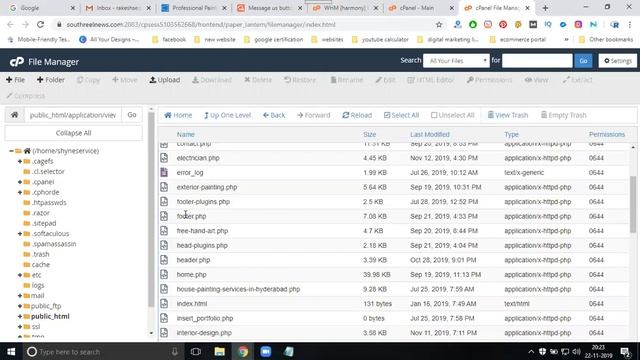
Task: Expand the .cphorde folder node
Action: 20,192
